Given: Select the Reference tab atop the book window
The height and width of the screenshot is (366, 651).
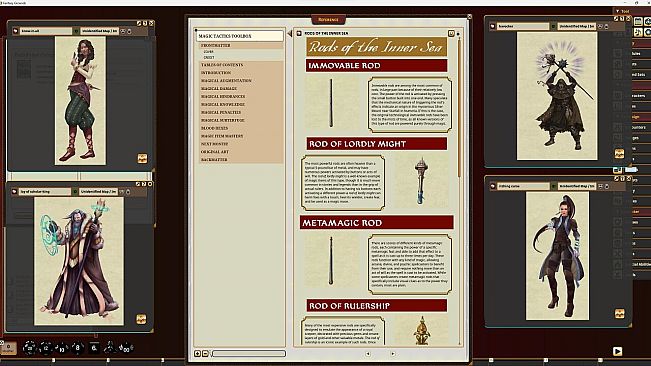Looking at the screenshot, I should click(328, 20).
